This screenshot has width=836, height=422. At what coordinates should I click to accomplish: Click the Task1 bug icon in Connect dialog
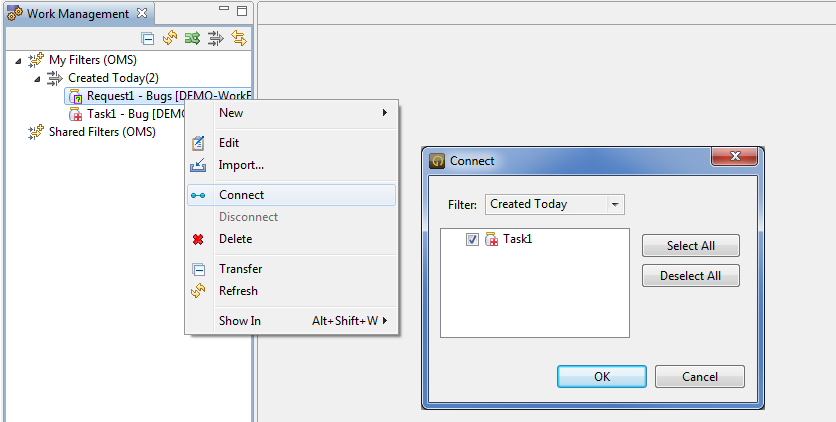pyautogui.click(x=492, y=239)
